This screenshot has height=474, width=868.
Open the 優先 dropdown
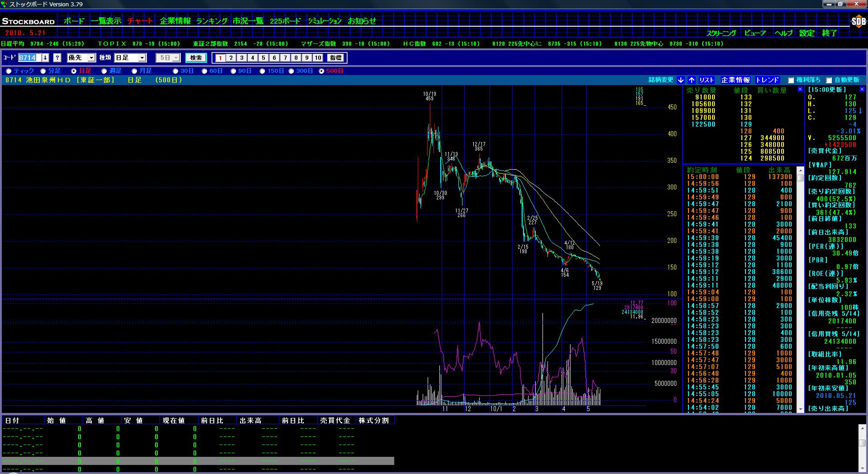click(81, 58)
